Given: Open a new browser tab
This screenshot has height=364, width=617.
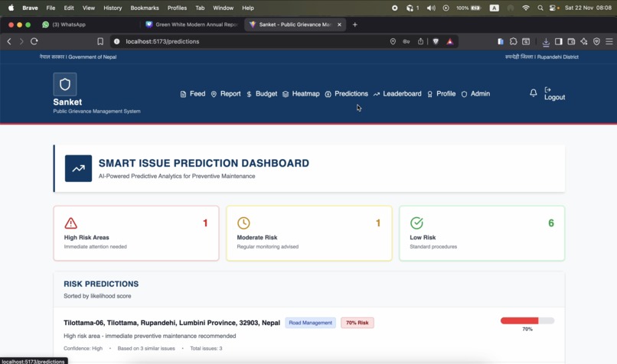Looking at the screenshot, I should [x=354, y=24].
